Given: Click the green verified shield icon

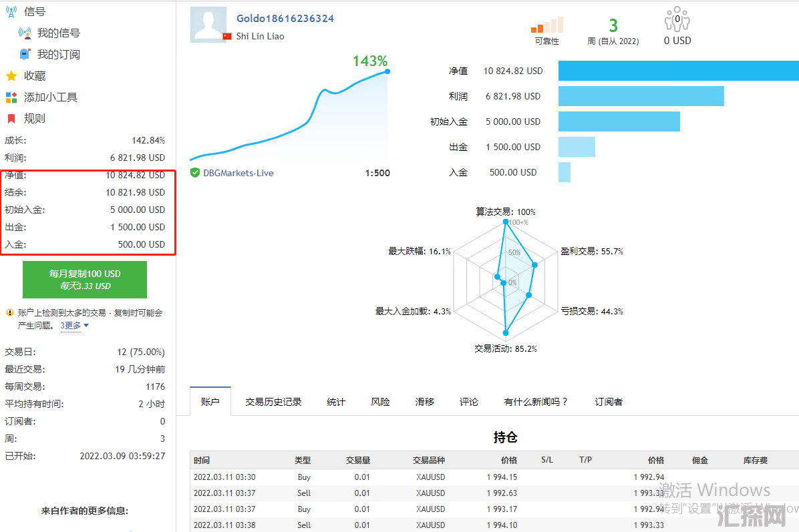Looking at the screenshot, I should coord(195,173).
